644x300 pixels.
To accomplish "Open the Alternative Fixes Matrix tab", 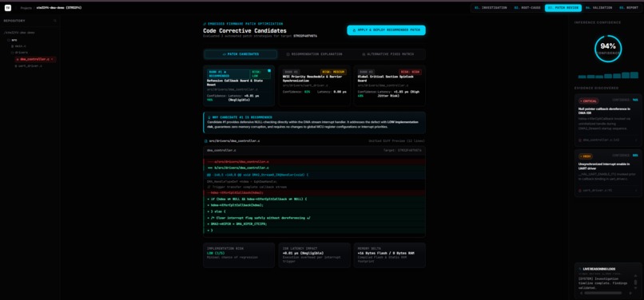I will pos(388,54).
